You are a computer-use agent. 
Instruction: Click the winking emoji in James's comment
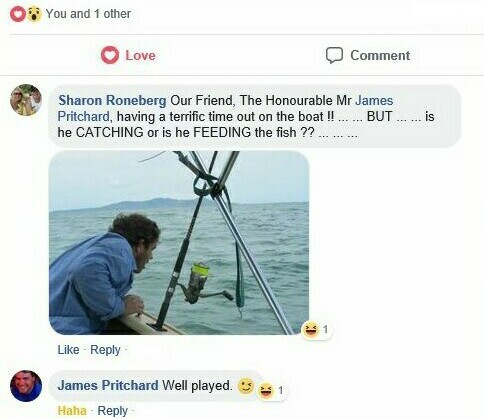coord(246,386)
